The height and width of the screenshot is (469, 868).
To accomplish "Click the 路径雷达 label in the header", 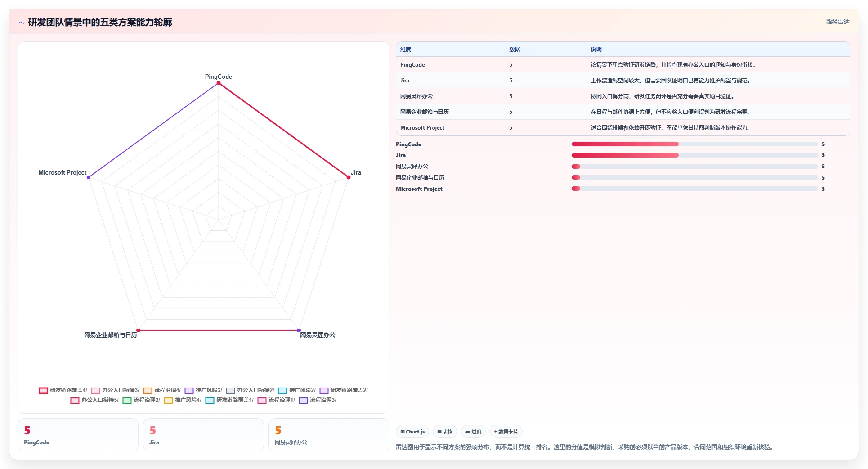I will click(837, 22).
